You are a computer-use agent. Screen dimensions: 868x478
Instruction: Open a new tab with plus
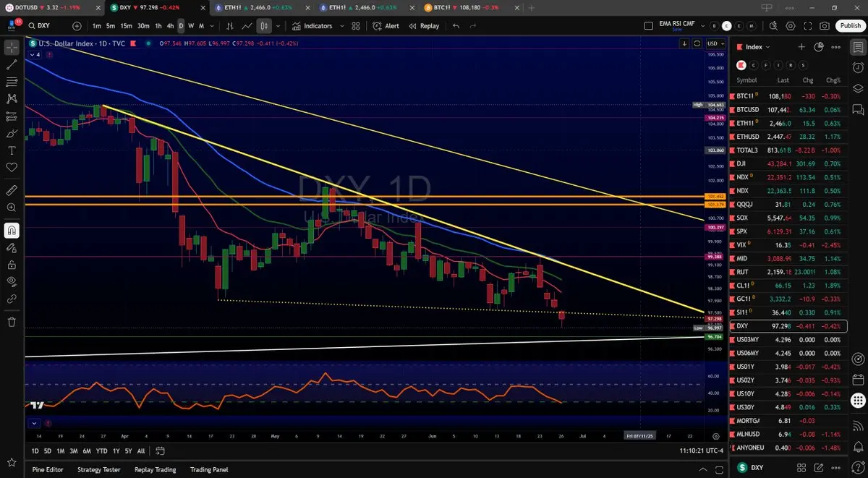click(x=532, y=7)
